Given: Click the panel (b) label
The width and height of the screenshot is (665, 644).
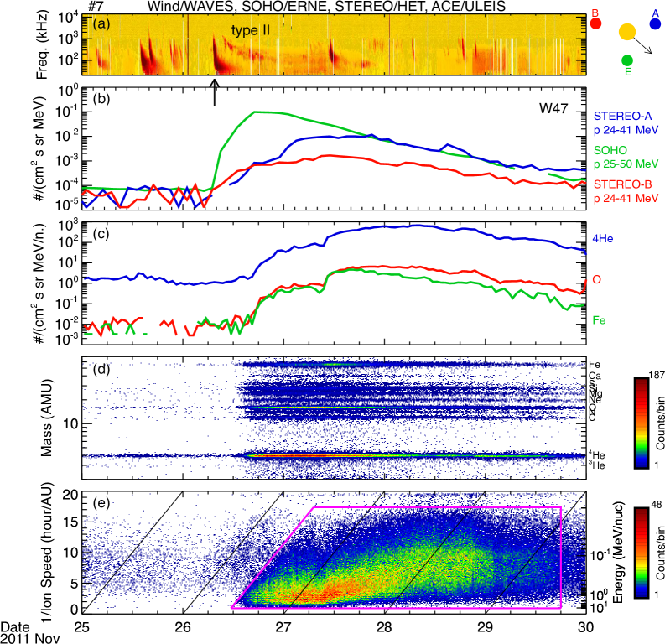Looking at the screenshot, I should [x=101, y=99].
